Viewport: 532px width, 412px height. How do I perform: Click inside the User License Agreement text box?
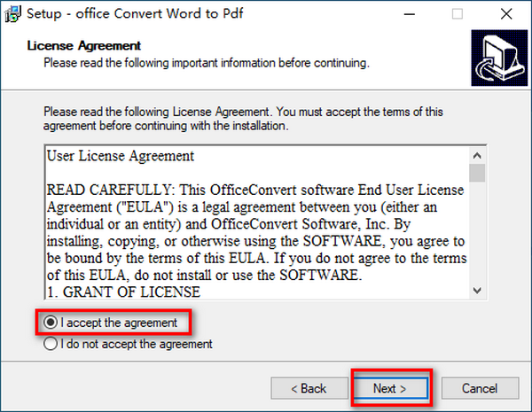click(x=257, y=222)
